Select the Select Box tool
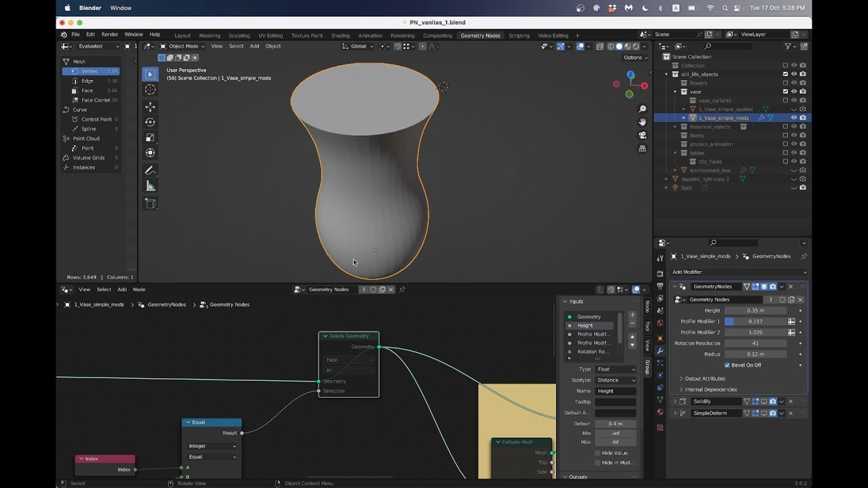Screen dimensions: 868x488 151,74
